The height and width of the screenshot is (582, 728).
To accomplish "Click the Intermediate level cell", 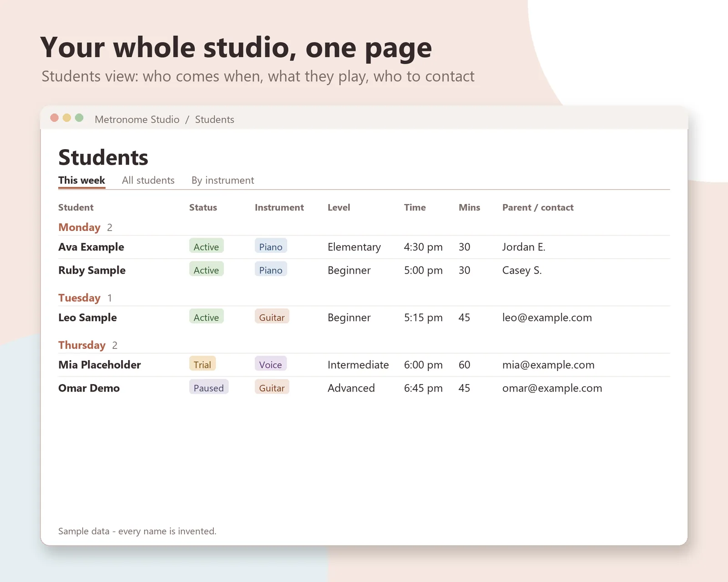I will pyautogui.click(x=358, y=365).
